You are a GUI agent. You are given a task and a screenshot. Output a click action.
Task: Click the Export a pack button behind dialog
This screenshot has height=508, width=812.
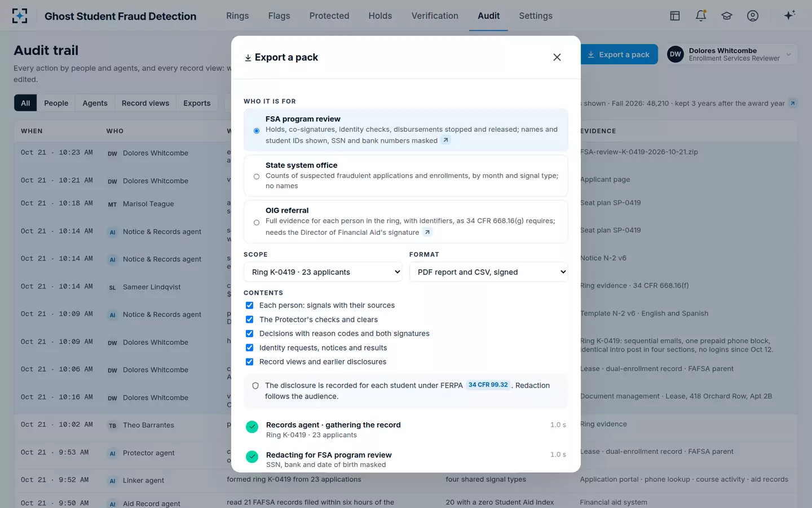(619, 54)
